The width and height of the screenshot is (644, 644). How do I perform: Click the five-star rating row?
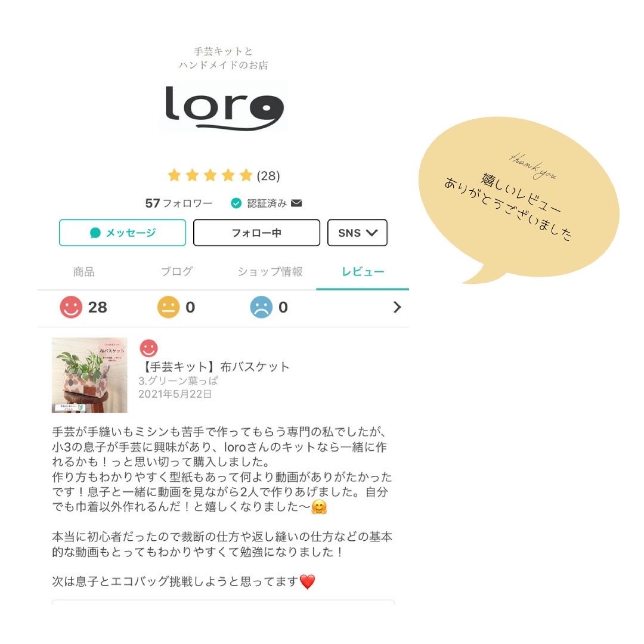pyautogui.click(x=224, y=175)
